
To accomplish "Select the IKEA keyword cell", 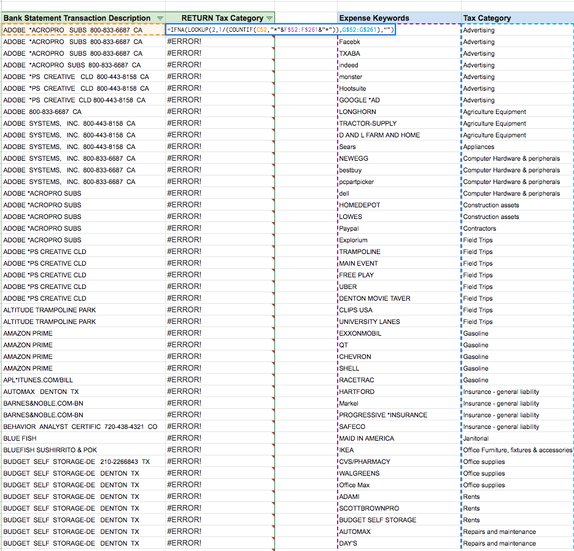I will (x=399, y=450).
